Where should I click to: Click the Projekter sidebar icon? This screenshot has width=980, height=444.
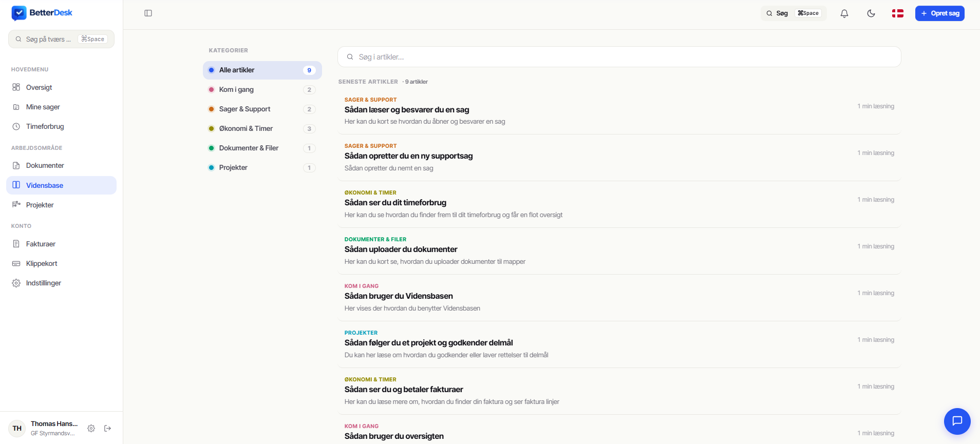click(16, 205)
